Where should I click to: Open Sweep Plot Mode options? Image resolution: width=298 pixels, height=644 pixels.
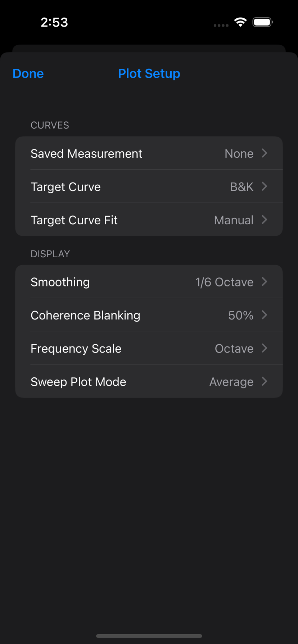pos(78,382)
